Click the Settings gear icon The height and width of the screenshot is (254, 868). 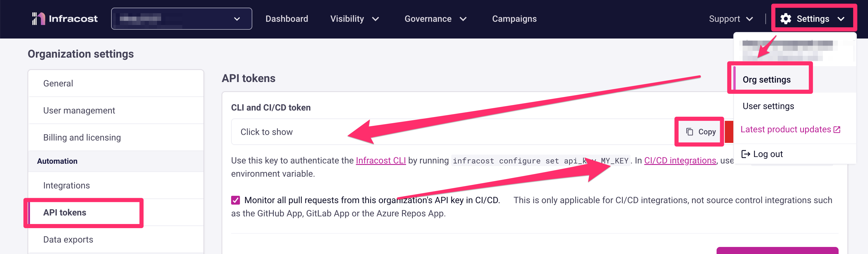coord(785,19)
